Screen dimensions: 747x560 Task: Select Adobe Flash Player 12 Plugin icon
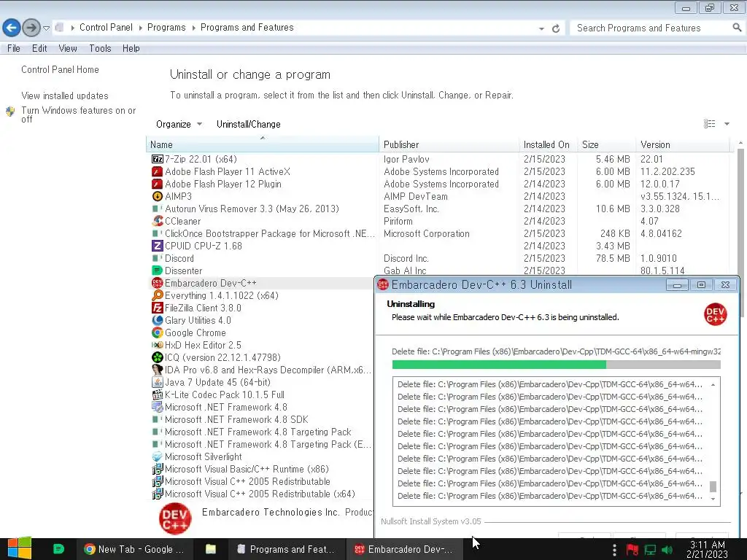(158, 184)
